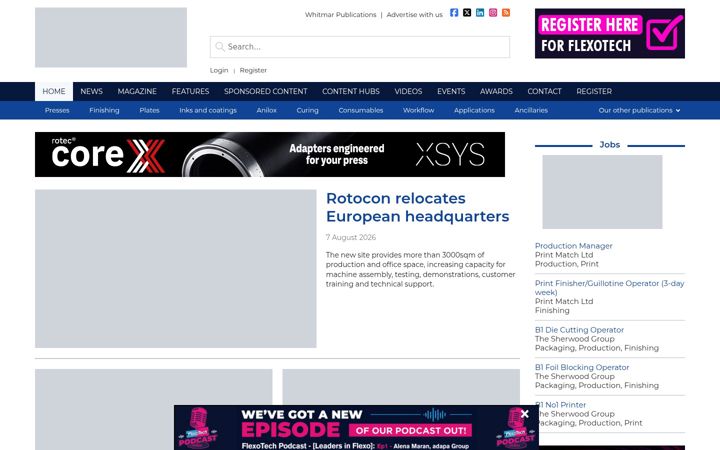
Task: Open the Facebook social icon
Action: pos(454,12)
